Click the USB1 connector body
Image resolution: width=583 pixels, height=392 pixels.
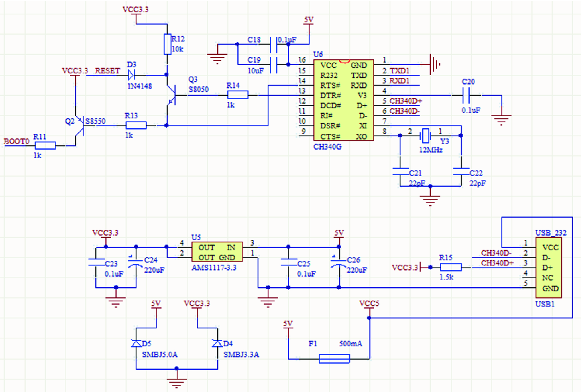[x=548, y=268]
